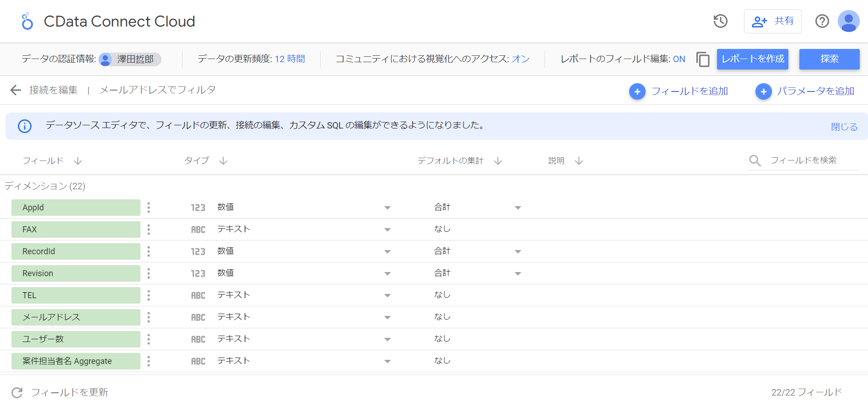Screen dimensions: 868x401
Task: Open the three-dot menu for AppId
Action: (149, 208)
